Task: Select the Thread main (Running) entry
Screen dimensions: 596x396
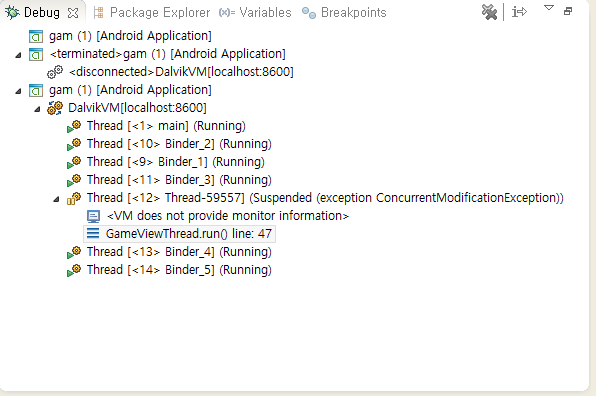Action: tap(166, 126)
